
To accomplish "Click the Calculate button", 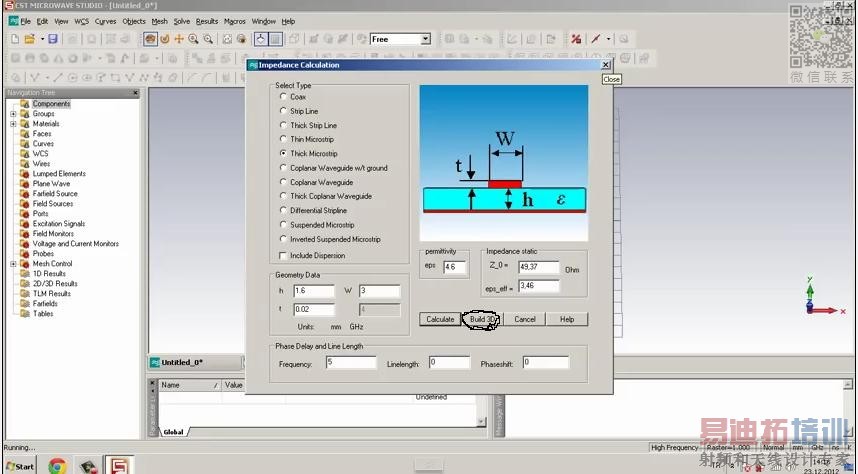I will (x=440, y=319).
